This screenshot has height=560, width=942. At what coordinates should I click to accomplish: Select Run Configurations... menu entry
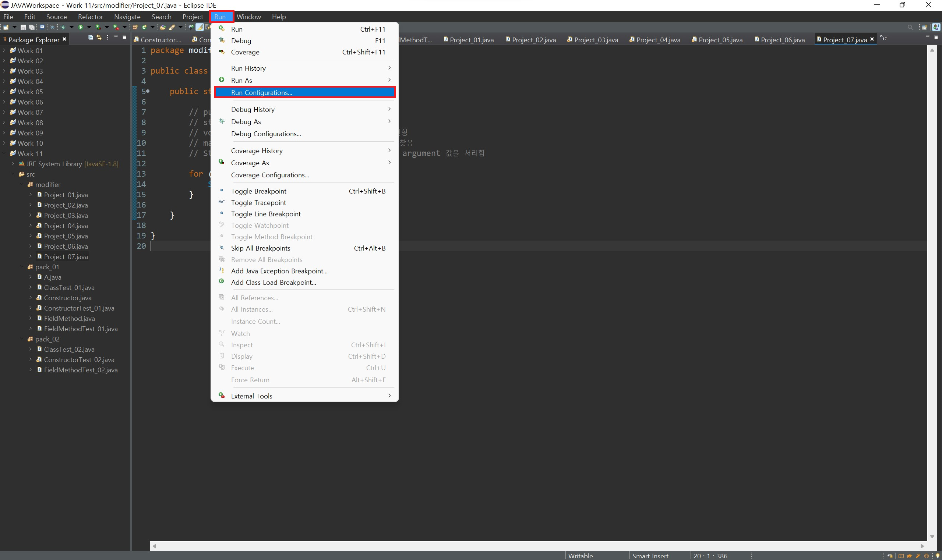262,92
